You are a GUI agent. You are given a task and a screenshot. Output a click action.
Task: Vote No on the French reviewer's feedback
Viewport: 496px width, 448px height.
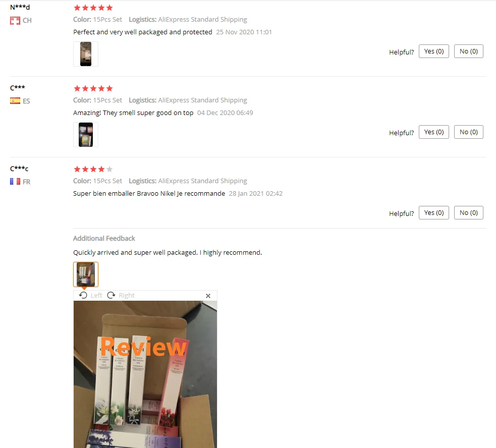[468, 212]
